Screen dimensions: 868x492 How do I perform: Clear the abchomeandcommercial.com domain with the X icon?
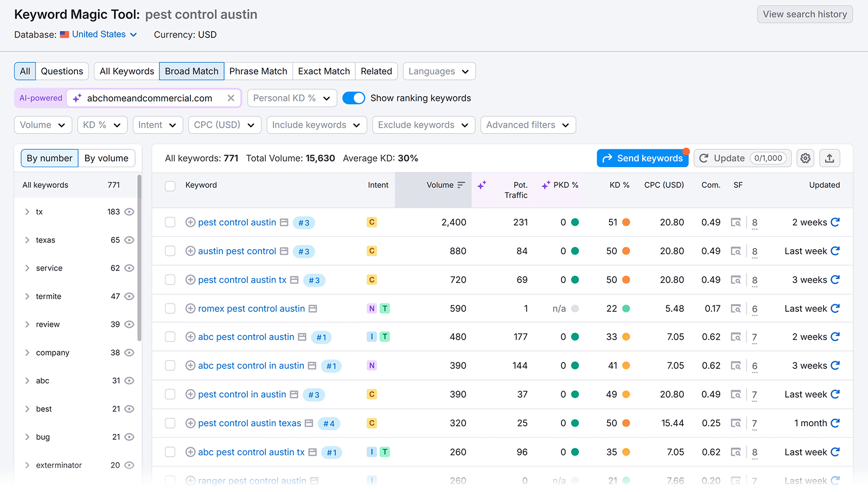(x=231, y=98)
